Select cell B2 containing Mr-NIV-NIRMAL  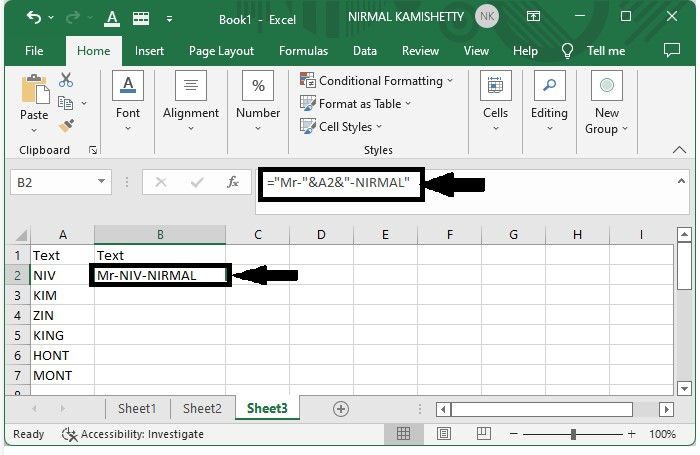160,276
